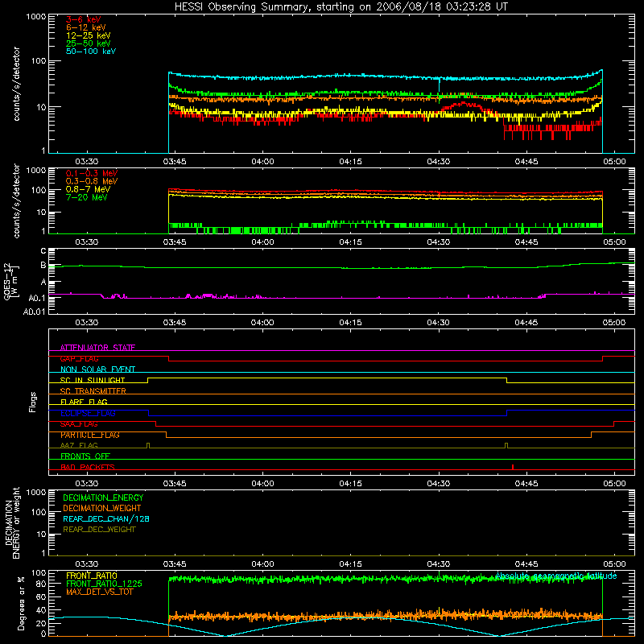Click the "Flags" vertical axis label
The height and width of the screenshot is (644, 644).
point(33,402)
